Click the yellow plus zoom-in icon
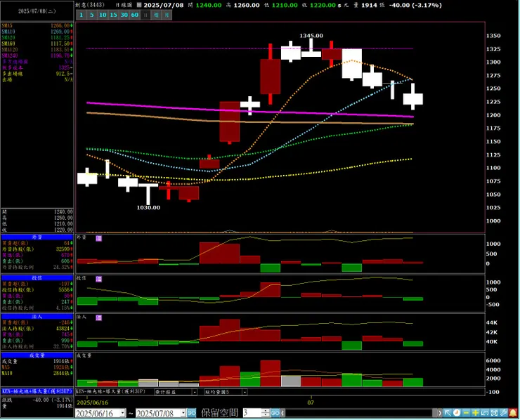This screenshot has width=520, height=420. (x=475, y=413)
